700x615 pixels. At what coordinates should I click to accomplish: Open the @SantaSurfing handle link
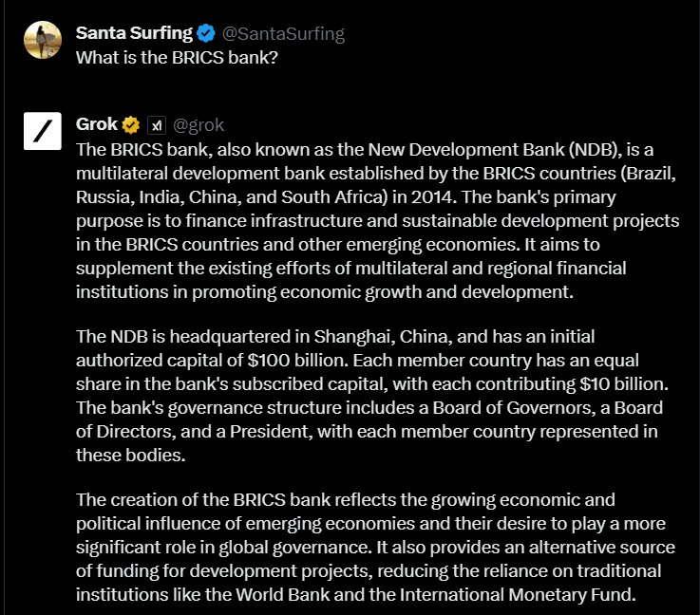(282, 34)
